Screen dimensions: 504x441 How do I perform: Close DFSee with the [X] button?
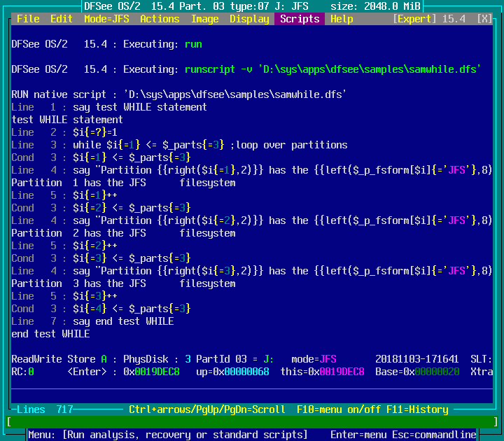click(x=484, y=19)
